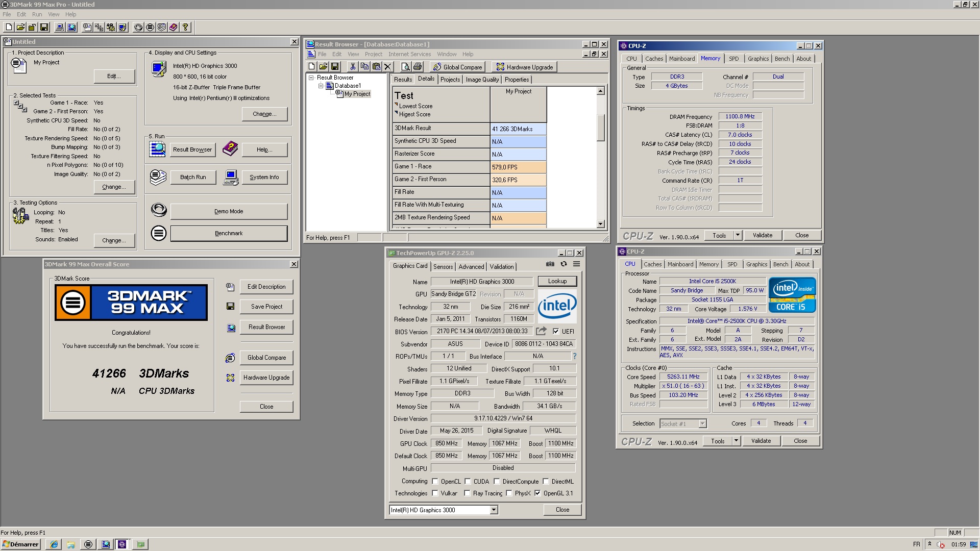Image resolution: width=980 pixels, height=551 pixels.
Task: Click the Bus Interface question mark in GPU-Z
Action: pos(574,356)
